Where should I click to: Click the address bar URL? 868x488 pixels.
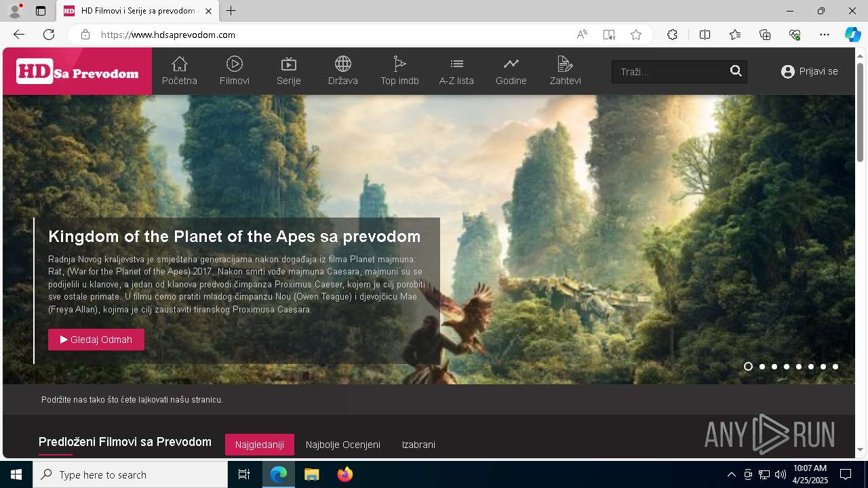click(168, 35)
